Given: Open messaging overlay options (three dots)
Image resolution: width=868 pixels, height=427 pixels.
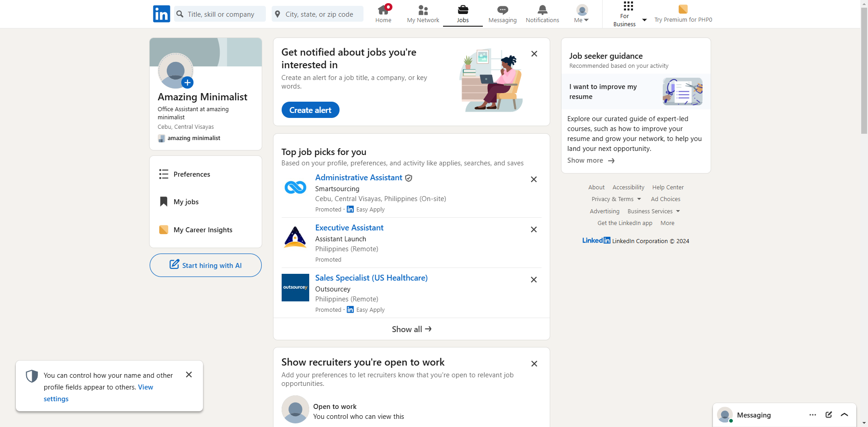Looking at the screenshot, I should [813, 415].
